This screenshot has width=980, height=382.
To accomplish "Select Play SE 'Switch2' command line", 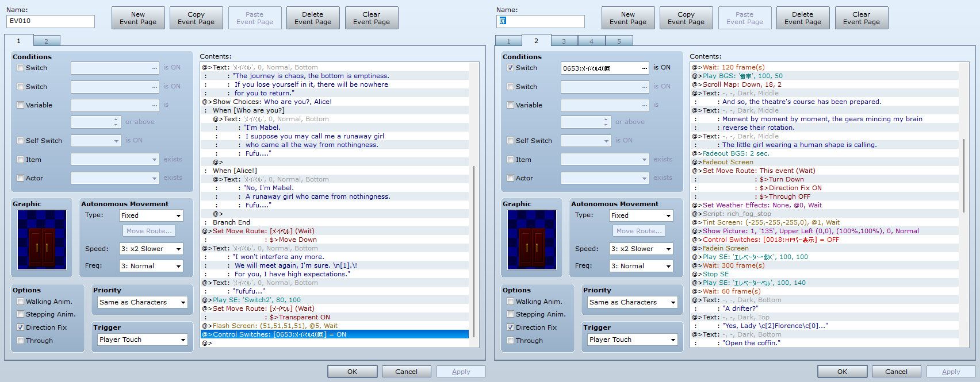I will coord(335,300).
